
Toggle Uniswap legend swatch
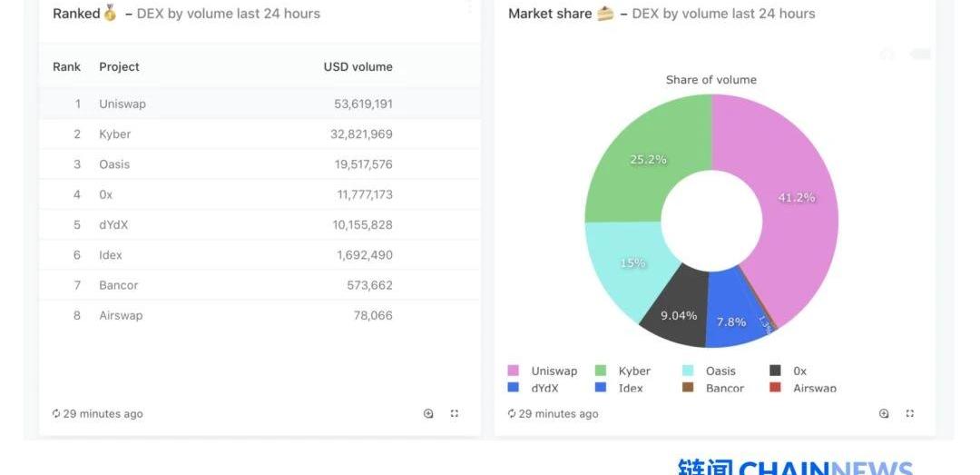point(513,371)
